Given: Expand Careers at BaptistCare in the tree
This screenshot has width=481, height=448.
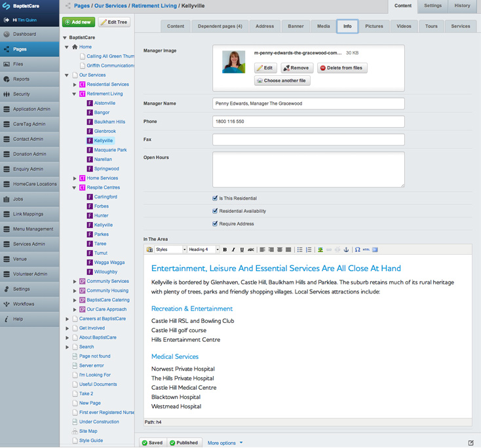Looking at the screenshot, I should 67,319.
